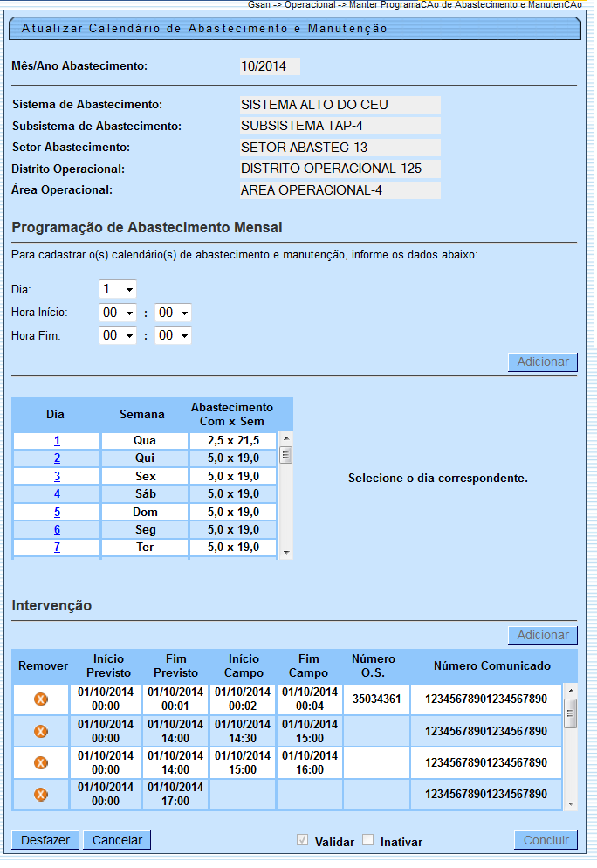597x868 pixels.
Task: Click down arrow of intervention table scrollbar
Action: point(570,803)
